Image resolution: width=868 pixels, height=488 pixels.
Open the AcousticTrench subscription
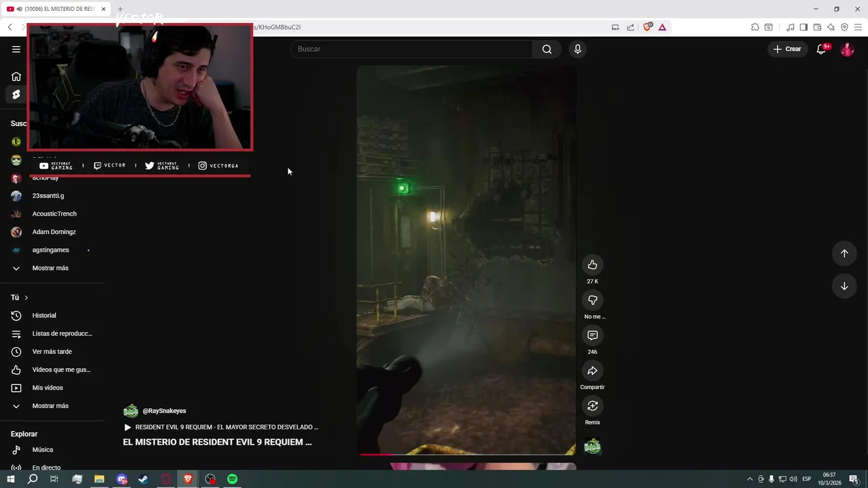[x=54, y=213]
